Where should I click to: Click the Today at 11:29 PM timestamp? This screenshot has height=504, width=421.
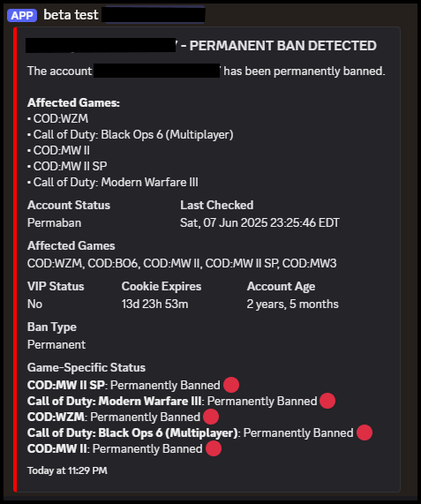pyautogui.click(x=67, y=470)
